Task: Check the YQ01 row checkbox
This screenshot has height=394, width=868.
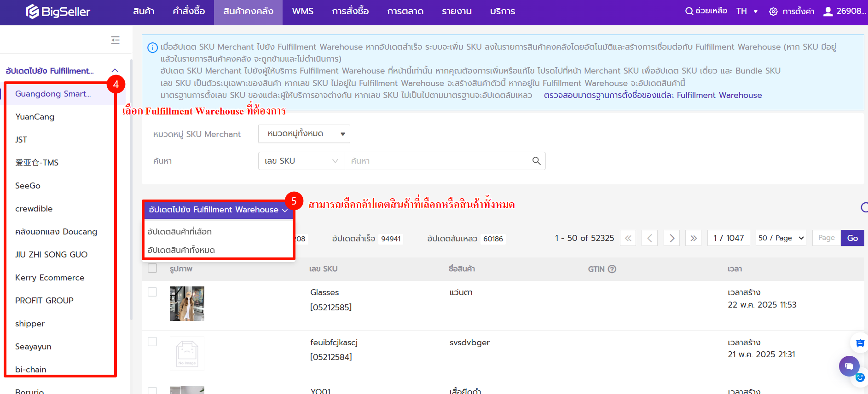Action: click(x=152, y=390)
